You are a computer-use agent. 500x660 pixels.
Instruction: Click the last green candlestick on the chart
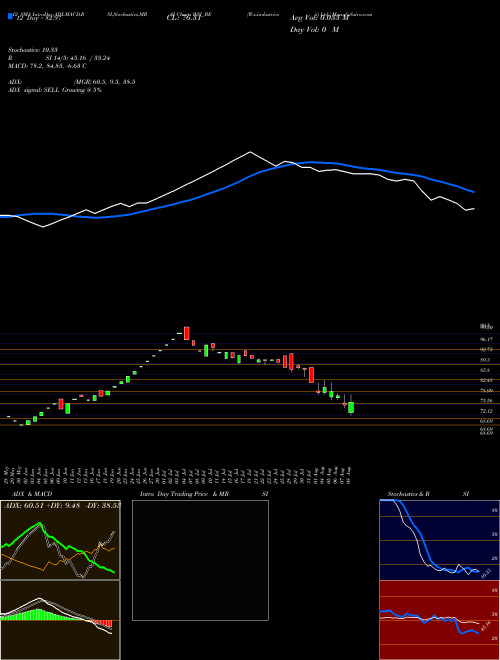(351, 407)
